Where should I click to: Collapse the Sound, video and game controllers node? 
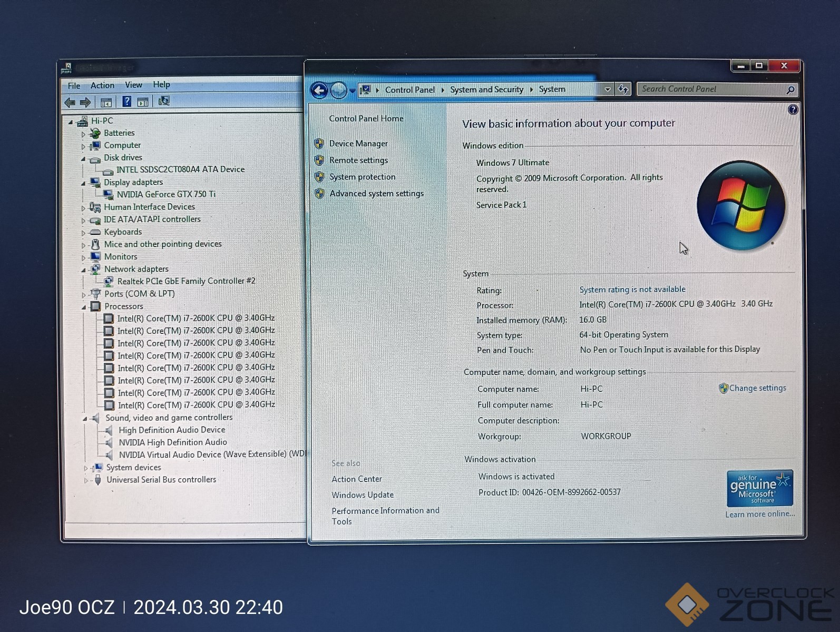coord(85,419)
